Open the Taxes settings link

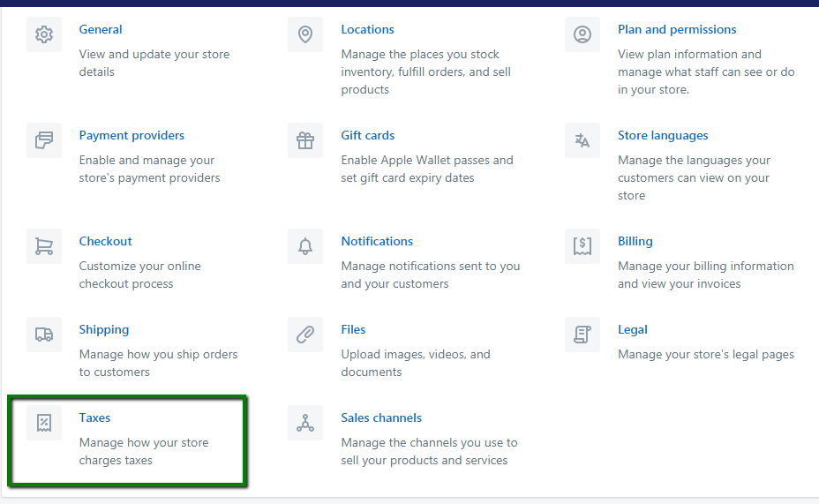(94, 417)
